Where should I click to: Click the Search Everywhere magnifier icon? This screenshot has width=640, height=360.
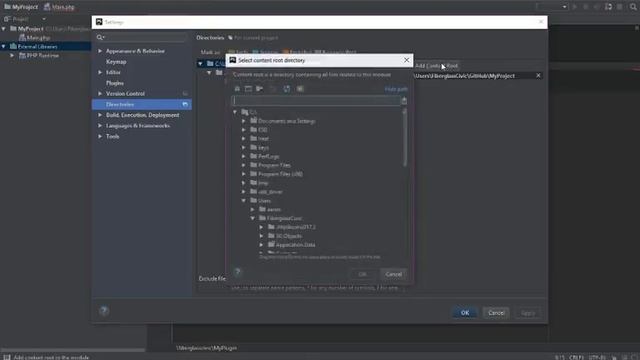click(633, 7)
